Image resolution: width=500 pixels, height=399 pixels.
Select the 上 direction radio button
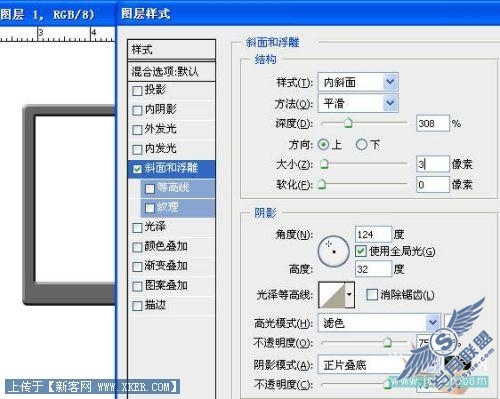click(x=323, y=145)
